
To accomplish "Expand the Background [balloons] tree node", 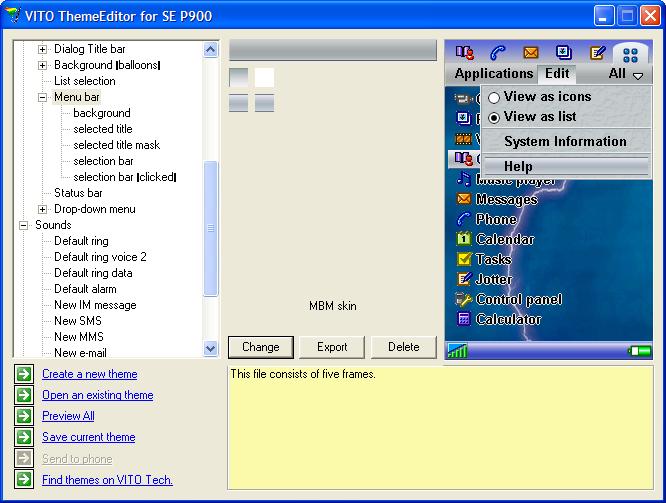I will tap(42, 65).
